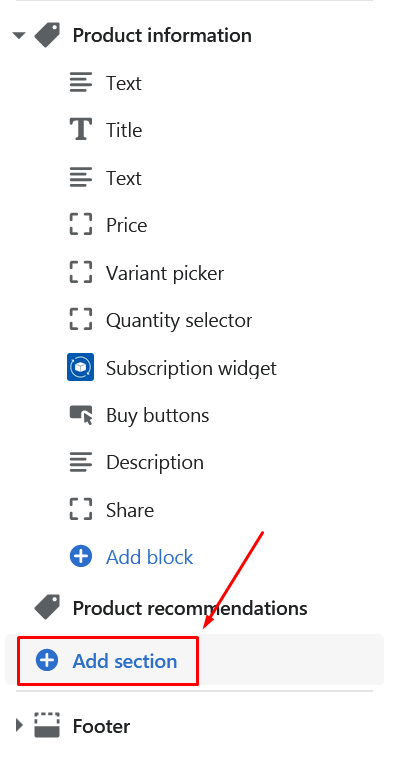The image size is (396, 771).
Task: Click the Product recommendations tag icon
Action: click(47, 608)
